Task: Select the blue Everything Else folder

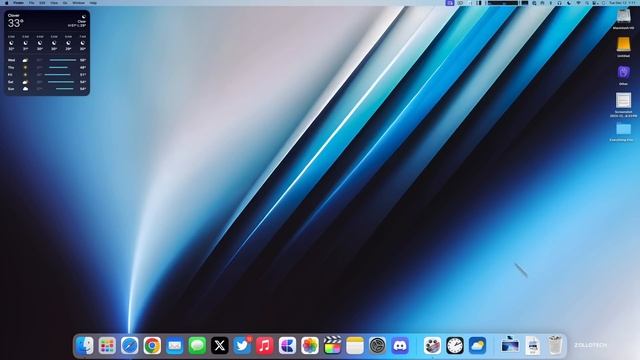Action: (x=623, y=129)
